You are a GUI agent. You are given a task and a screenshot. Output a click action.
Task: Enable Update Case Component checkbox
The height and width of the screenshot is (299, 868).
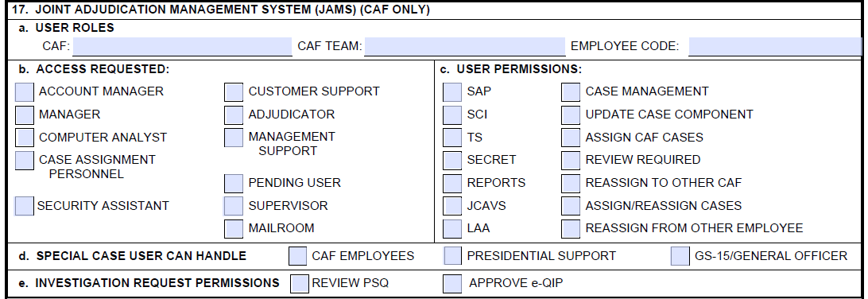pos(571,115)
